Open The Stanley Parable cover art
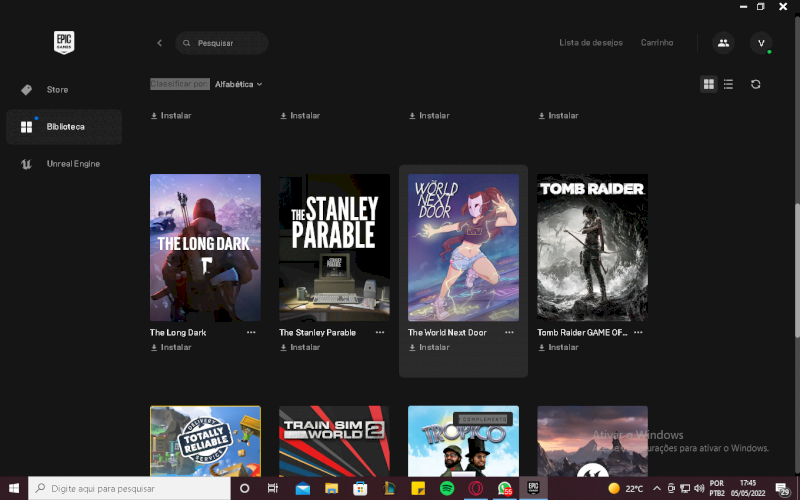800x500 pixels. tap(334, 247)
